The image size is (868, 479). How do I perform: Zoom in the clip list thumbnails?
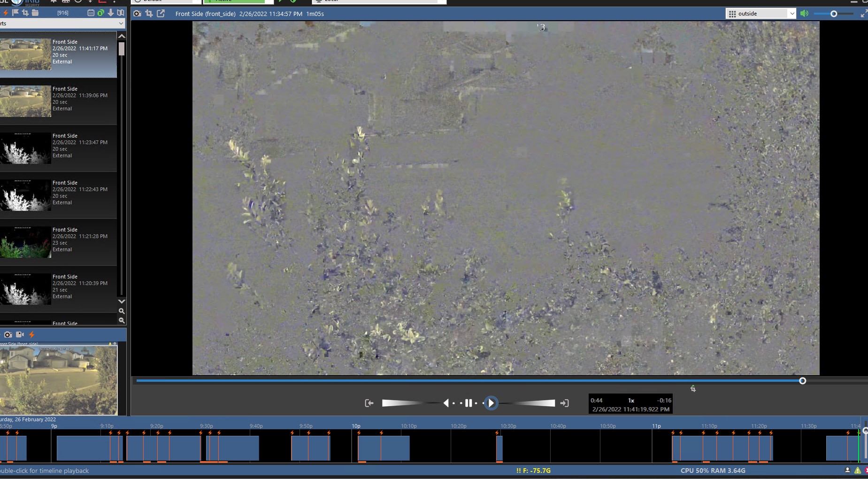pyautogui.click(x=122, y=311)
